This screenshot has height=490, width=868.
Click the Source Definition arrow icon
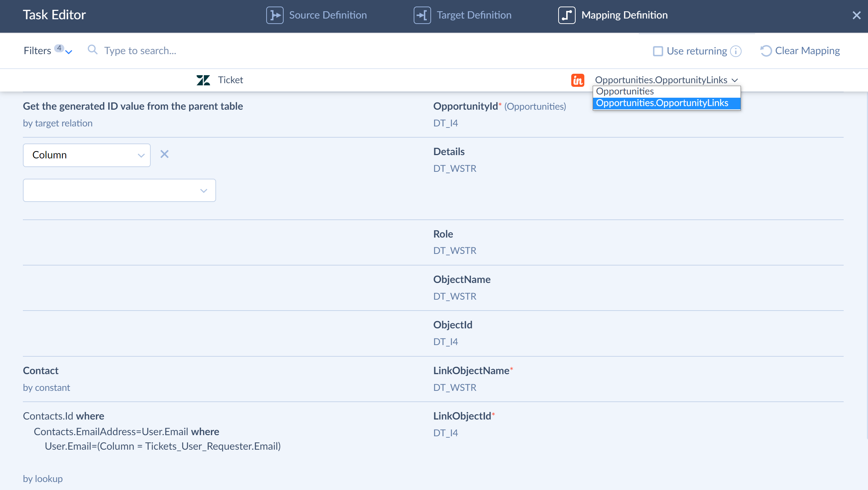[x=275, y=15]
